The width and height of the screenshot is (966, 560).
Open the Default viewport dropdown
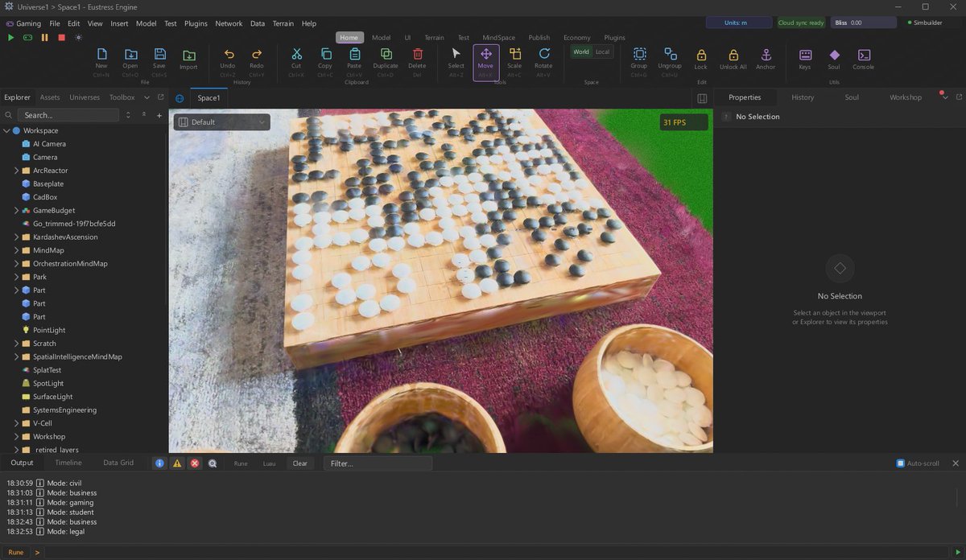222,122
